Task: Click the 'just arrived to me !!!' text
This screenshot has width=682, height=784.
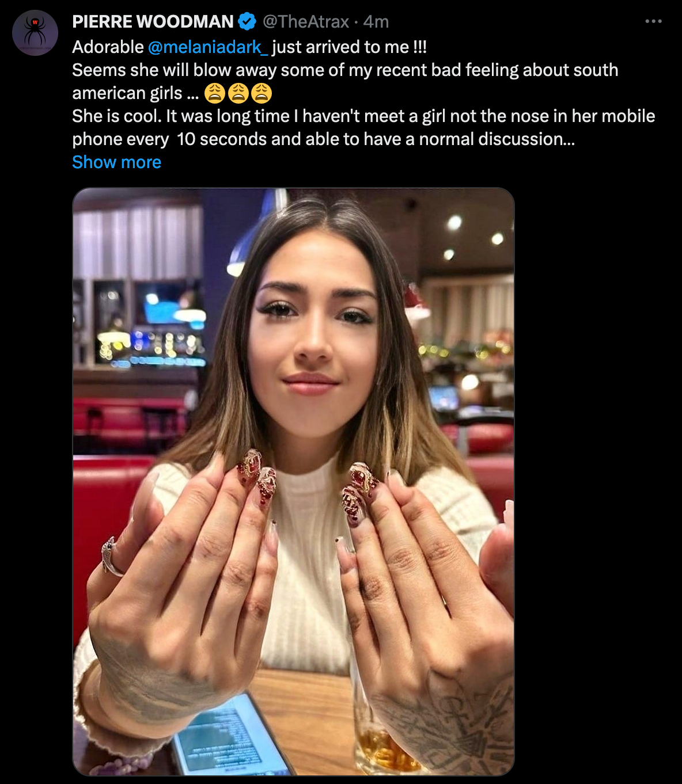Action: point(349,47)
